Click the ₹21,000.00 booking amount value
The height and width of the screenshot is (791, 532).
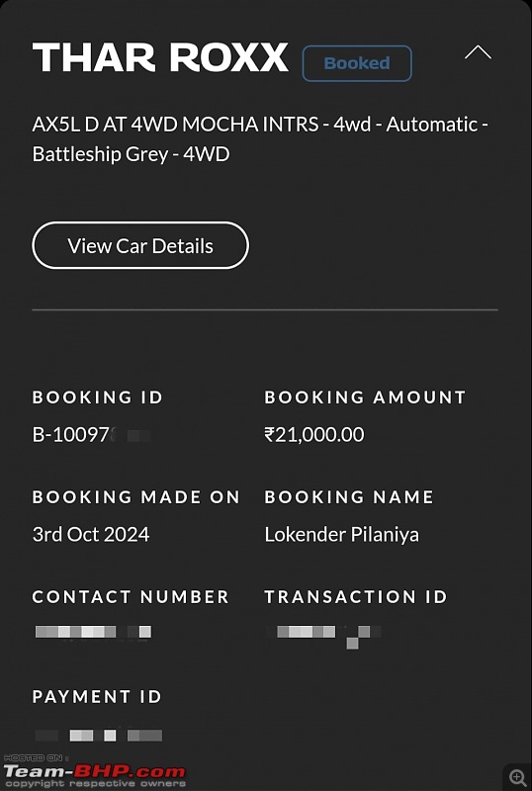click(313, 435)
